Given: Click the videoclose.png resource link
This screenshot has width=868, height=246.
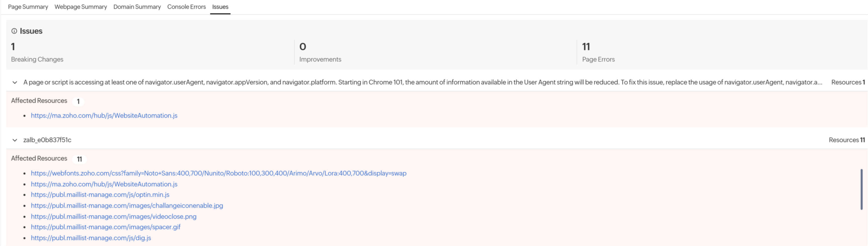Looking at the screenshot, I should point(113,216).
